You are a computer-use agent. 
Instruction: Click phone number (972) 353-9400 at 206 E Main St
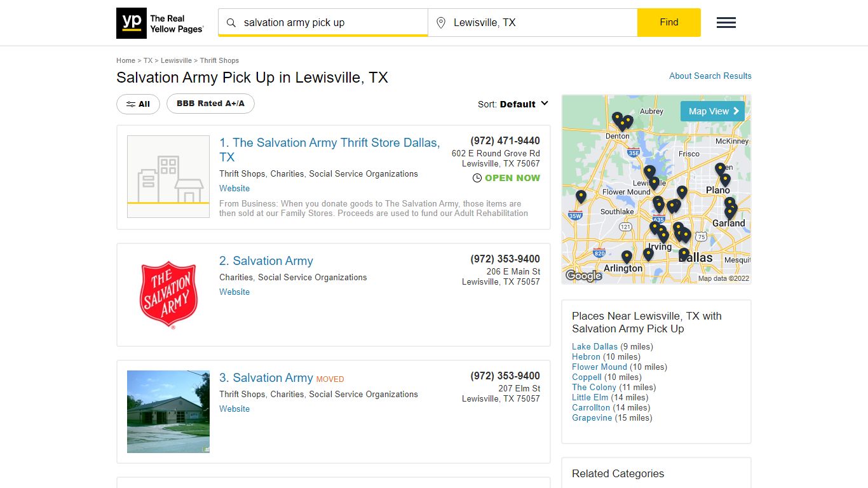pyautogui.click(x=505, y=259)
